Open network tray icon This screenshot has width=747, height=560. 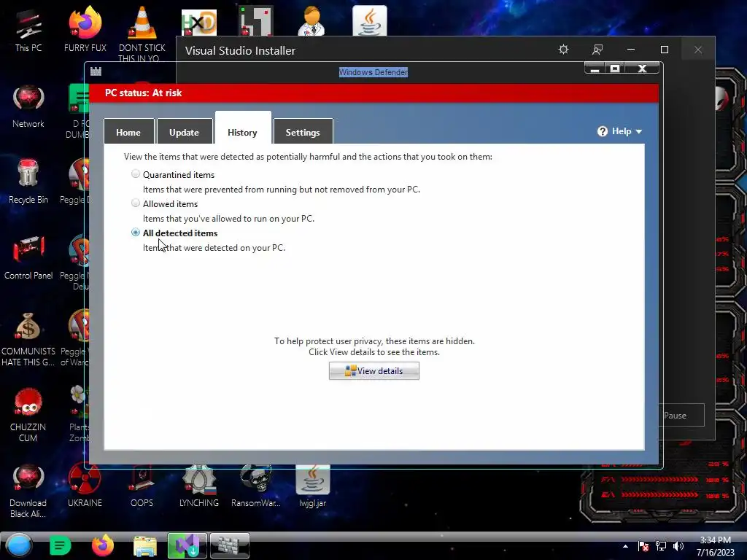point(661,546)
